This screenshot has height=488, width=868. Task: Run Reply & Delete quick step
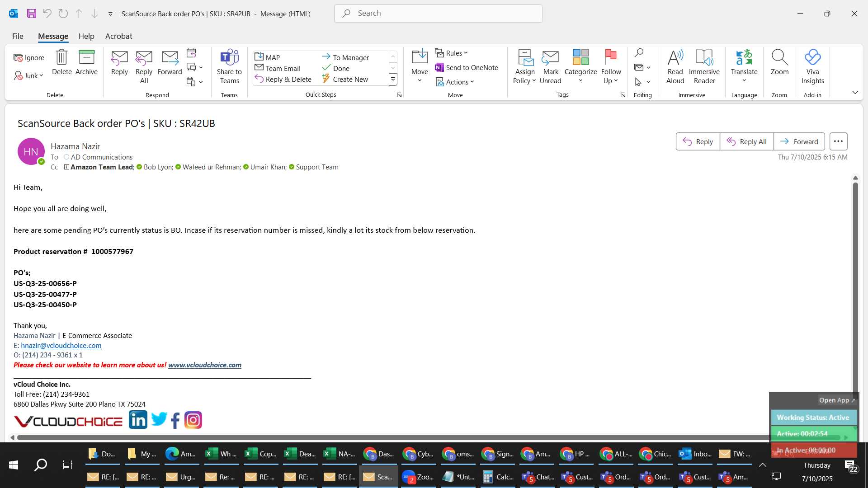coord(283,79)
